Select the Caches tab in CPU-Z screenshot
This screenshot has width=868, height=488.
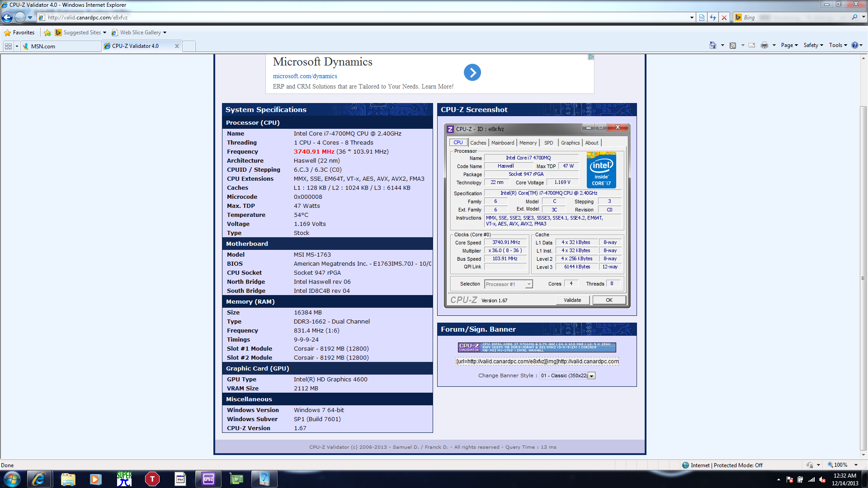(478, 143)
